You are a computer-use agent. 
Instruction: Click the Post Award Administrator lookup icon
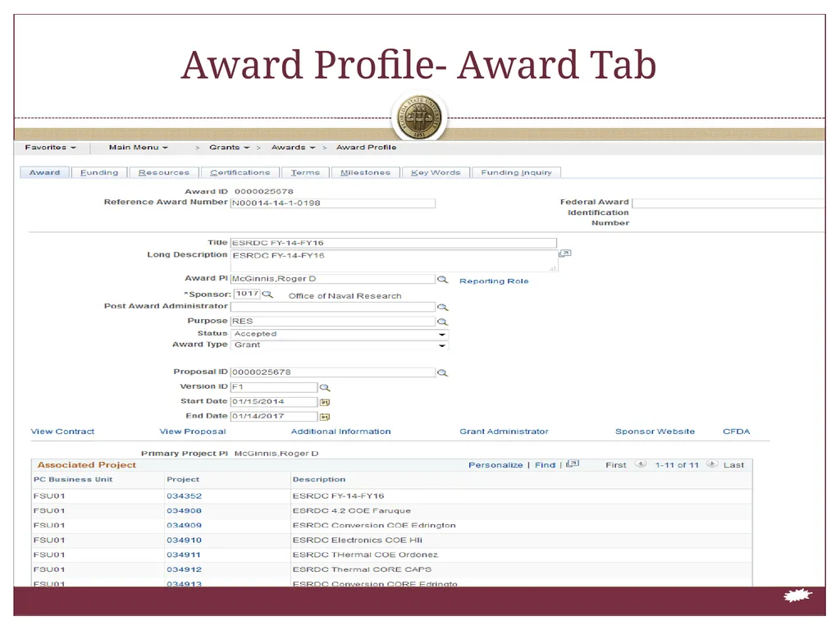click(442, 307)
